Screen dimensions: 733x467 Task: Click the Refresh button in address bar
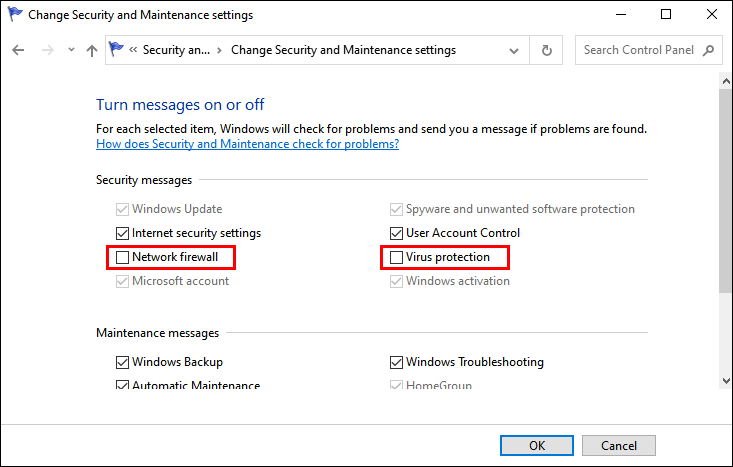coord(546,50)
